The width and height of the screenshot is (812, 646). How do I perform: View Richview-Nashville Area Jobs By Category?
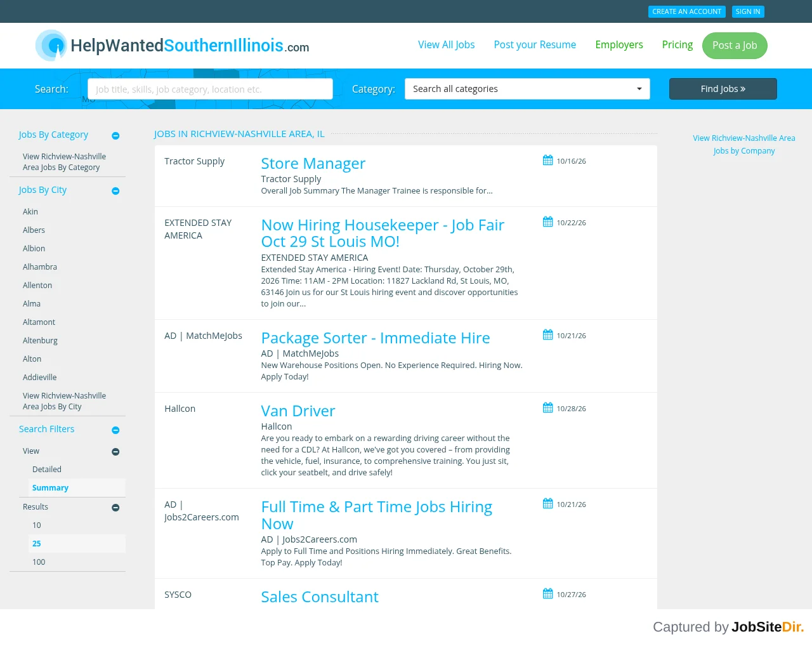(x=64, y=162)
